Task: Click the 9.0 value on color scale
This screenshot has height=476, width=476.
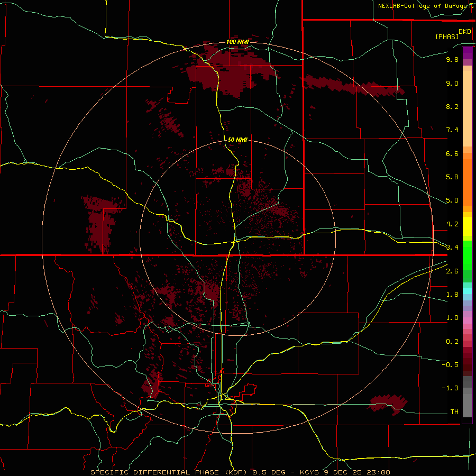Action: point(452,83)
